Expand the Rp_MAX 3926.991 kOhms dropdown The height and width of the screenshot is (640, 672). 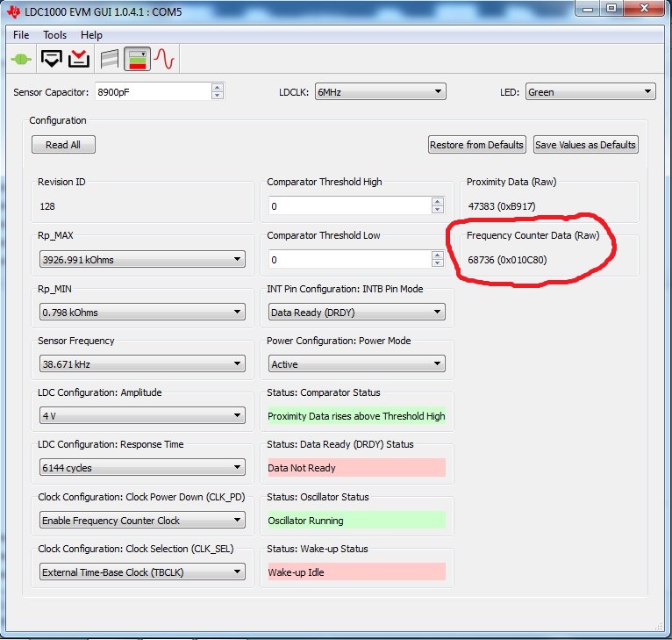(x=142, y=260)
